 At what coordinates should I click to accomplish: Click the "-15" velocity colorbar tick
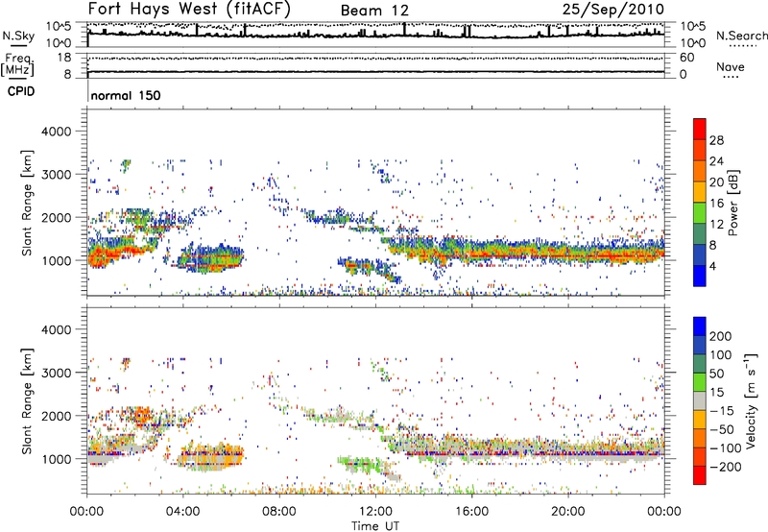[721, 410]
